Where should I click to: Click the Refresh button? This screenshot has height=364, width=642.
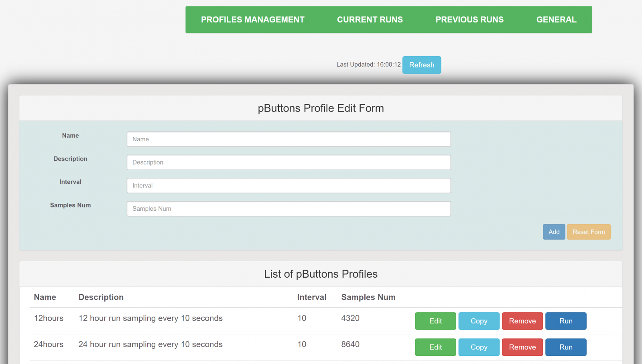coord(421,65)
